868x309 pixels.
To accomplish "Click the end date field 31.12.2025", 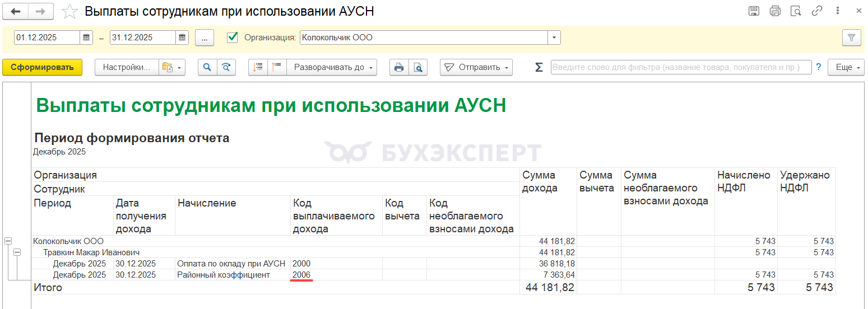I will (143, 38).
